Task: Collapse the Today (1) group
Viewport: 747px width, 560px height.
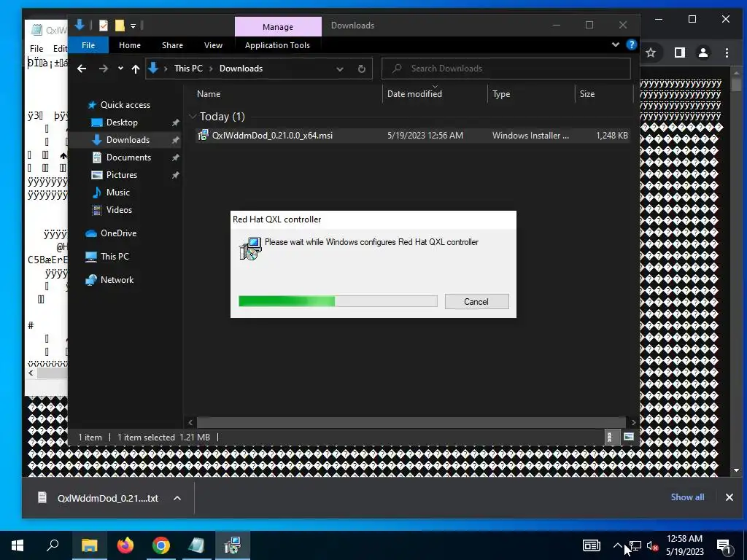Action: pyautogui.click(x=193, y=116)
